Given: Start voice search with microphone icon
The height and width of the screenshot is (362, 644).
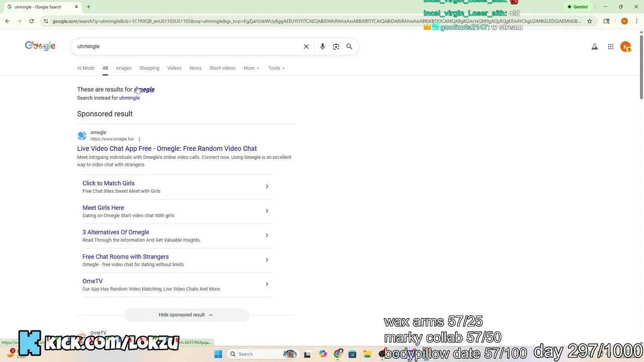Looking at the screenshot, I should 323,46.
